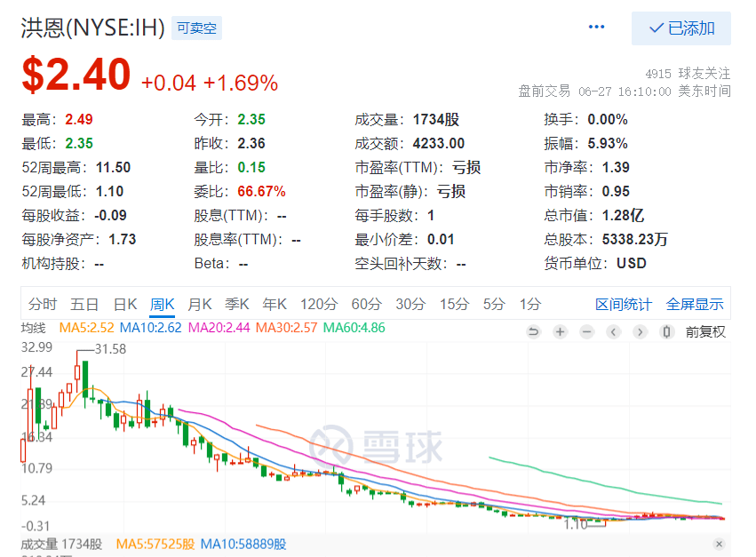Switch to the 日K chart tab

125,304
